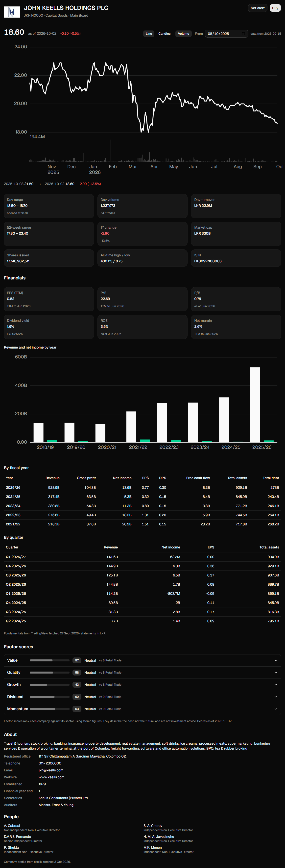Expand the Value factor score row
The height and width of the screenshot is (868, 285).
click(142, 660)
